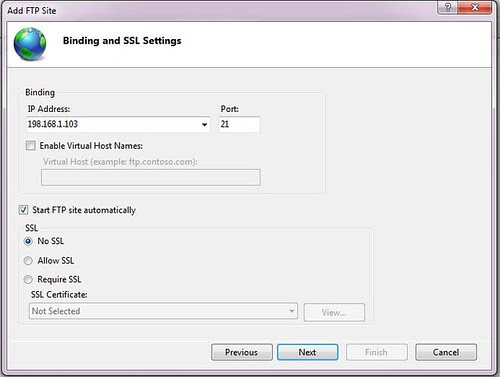This screenshot has width=500, height=377.
Task: Enable Virtual Host Names checkbox
Action: click(x=31, y=146)
